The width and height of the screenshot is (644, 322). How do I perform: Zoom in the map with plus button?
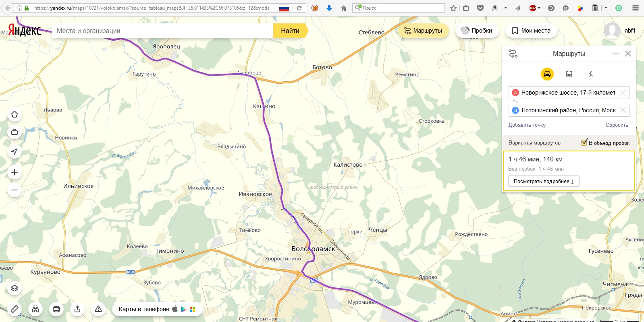[15, 172]
